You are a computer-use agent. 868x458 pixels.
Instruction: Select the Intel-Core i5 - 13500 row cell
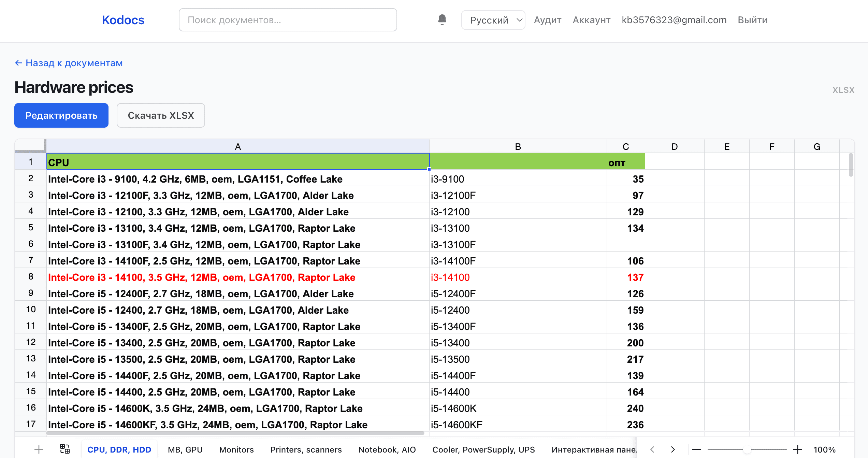click(238, 358)
